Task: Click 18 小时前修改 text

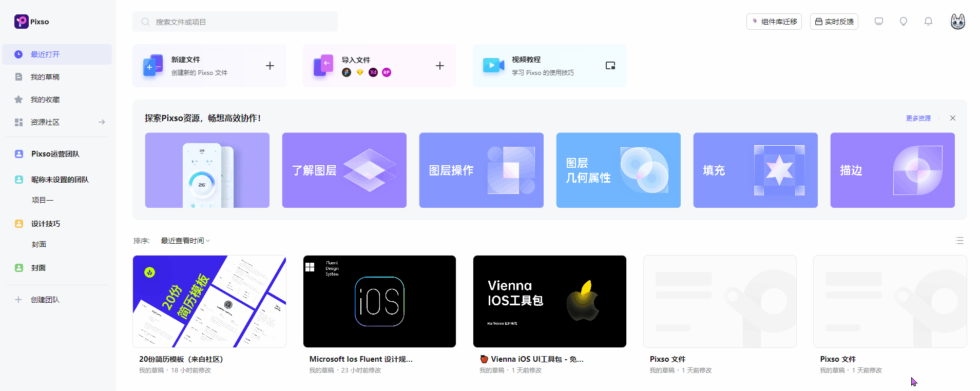Action: [191, 370]
